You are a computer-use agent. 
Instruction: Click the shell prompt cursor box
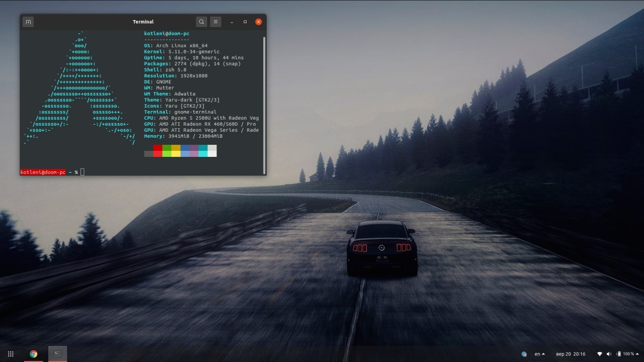[83, 172]
